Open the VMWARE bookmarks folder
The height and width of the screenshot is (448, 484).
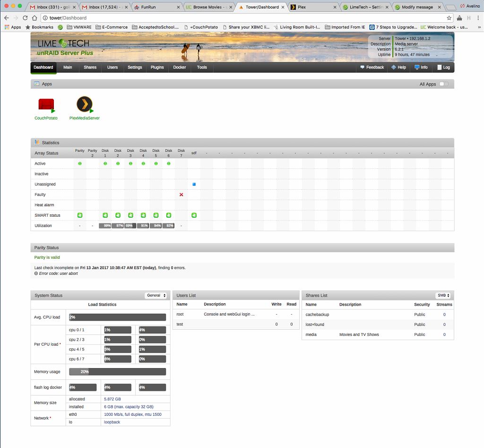(x=79, y=27)
